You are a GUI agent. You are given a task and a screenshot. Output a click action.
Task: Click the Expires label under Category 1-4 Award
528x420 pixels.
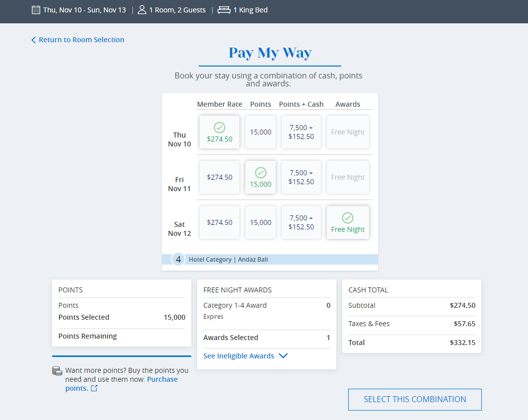tap(213, 317)
